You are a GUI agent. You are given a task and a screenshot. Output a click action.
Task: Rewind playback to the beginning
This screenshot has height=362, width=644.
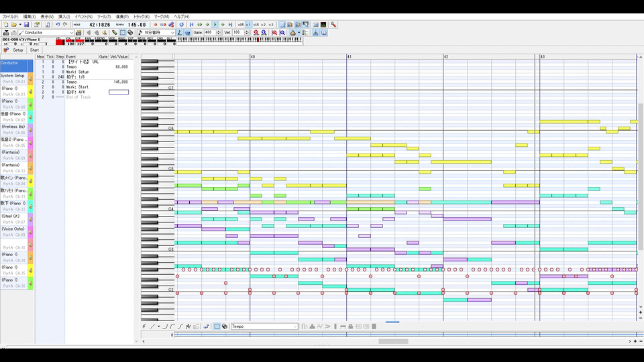(191, 25)
